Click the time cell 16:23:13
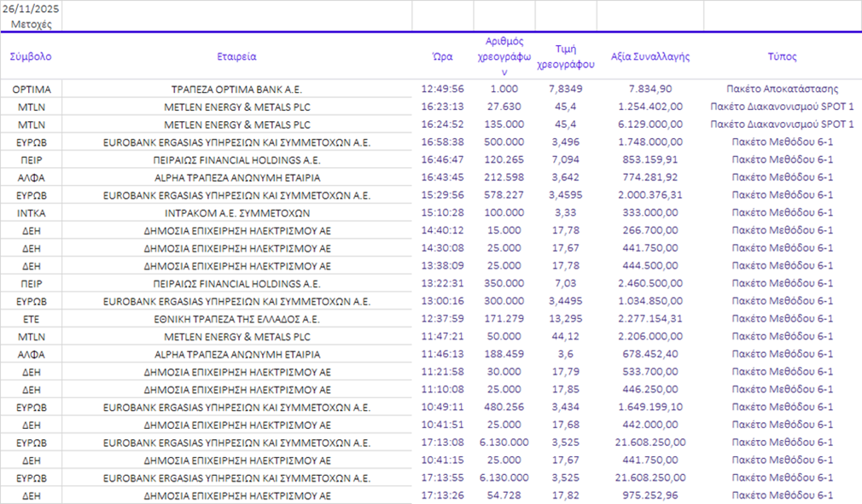The width and height of the screenshot is (862, 504). point(442,107)
